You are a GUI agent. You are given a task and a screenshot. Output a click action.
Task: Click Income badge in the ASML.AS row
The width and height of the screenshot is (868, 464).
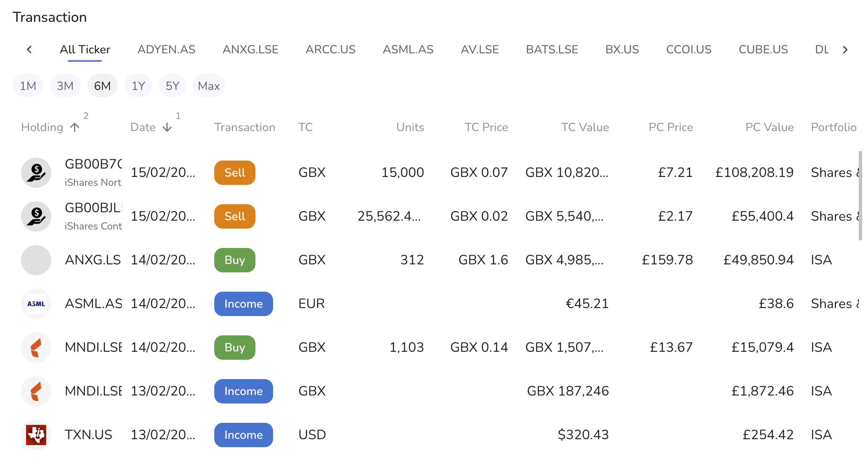pyautogui.click(x=244, y=304)
